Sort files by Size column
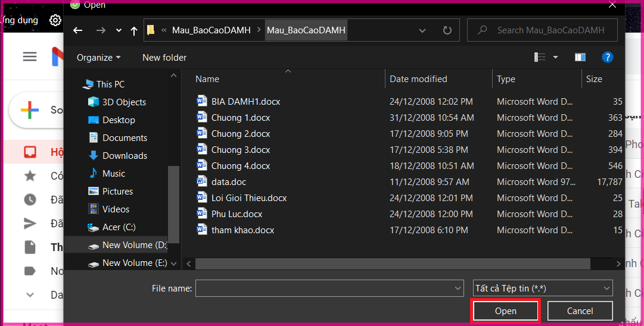The height and width of the screenshot is (326, 644). click(594, 79)
